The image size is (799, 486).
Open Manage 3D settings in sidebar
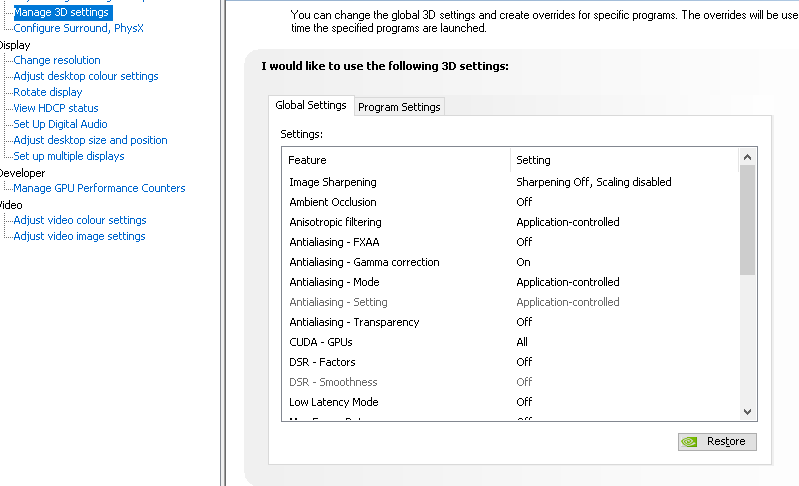pos(61,12)
